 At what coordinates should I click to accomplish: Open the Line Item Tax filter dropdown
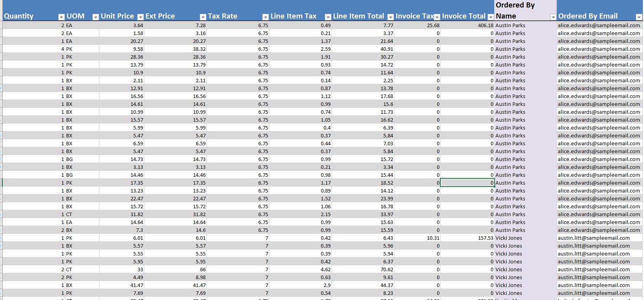pyautogui.click(x=328, y=17)
